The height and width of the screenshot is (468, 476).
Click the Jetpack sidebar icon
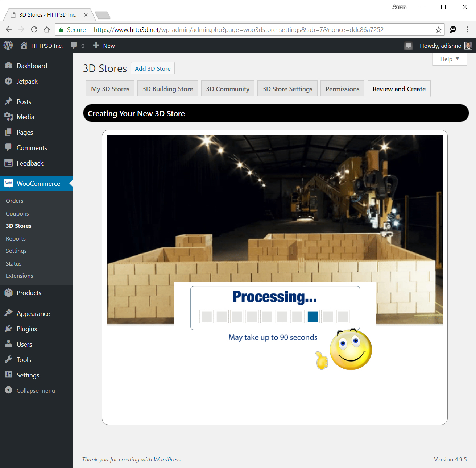pos(9,82)
